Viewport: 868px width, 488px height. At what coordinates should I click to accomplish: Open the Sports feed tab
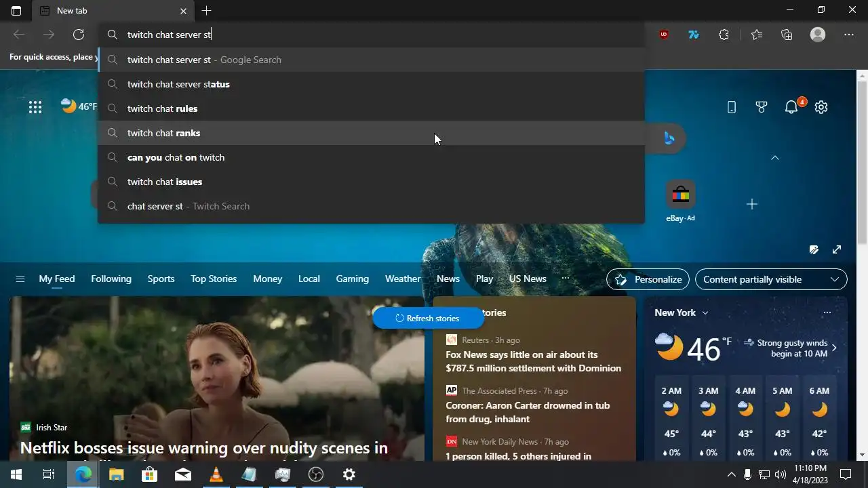pos(161,279)
